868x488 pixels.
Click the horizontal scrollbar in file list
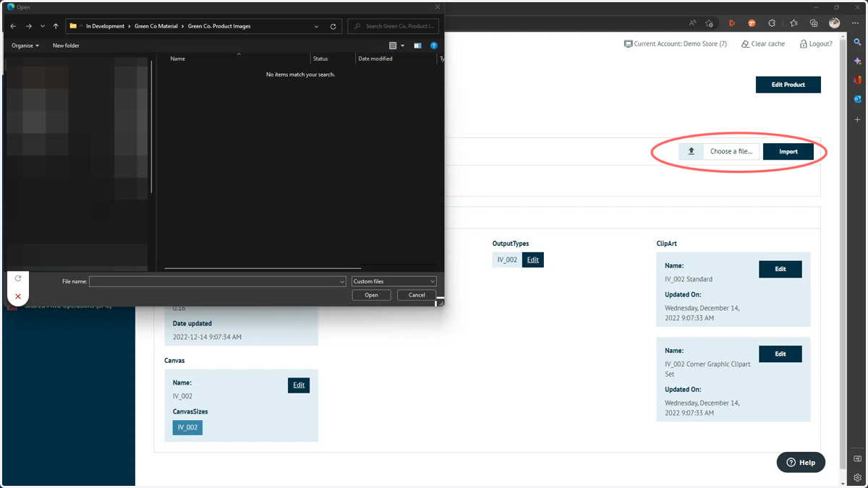(263, 268)
